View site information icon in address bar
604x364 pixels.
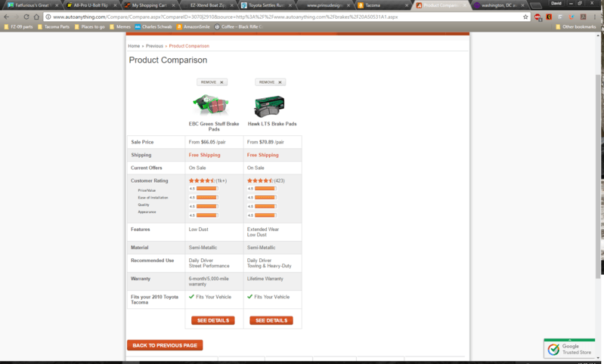point(48,17)
